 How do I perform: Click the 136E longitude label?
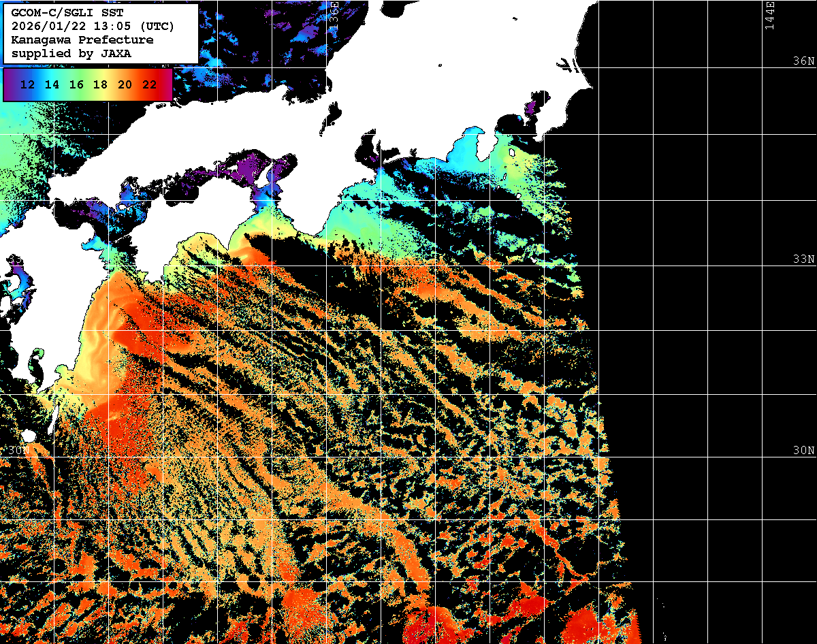pos(334,15)
